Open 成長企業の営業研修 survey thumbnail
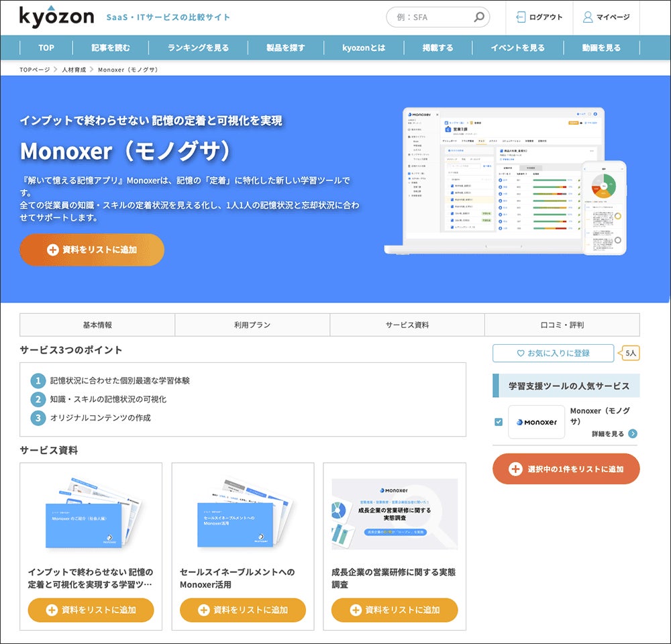 click(395, 514)
